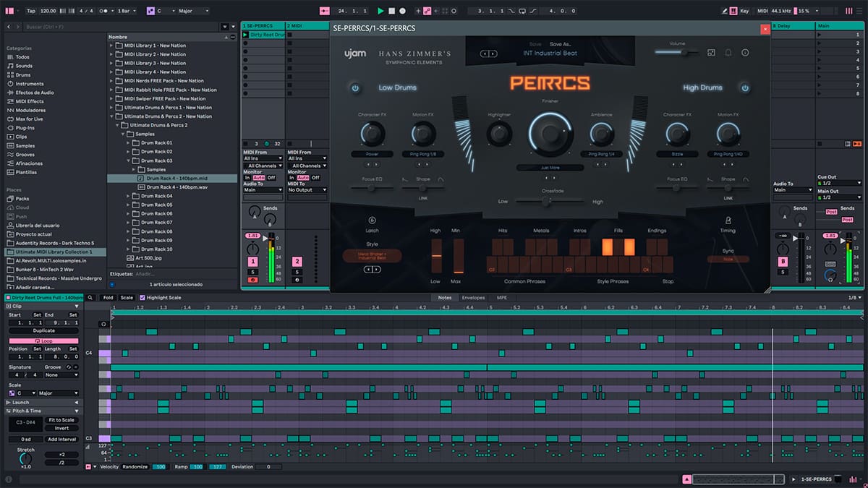Click the Ambience knob in PERRCS
868x488 pixels.
point(601,134)
